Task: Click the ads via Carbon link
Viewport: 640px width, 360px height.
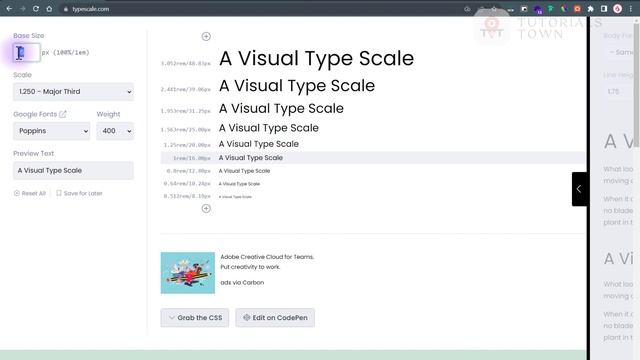Action: coord(242,282)
